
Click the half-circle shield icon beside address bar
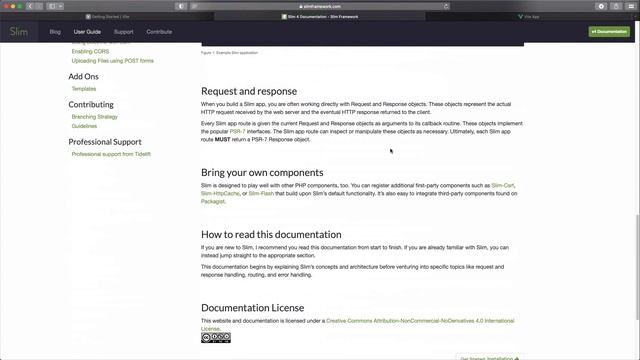pos(181,6)
